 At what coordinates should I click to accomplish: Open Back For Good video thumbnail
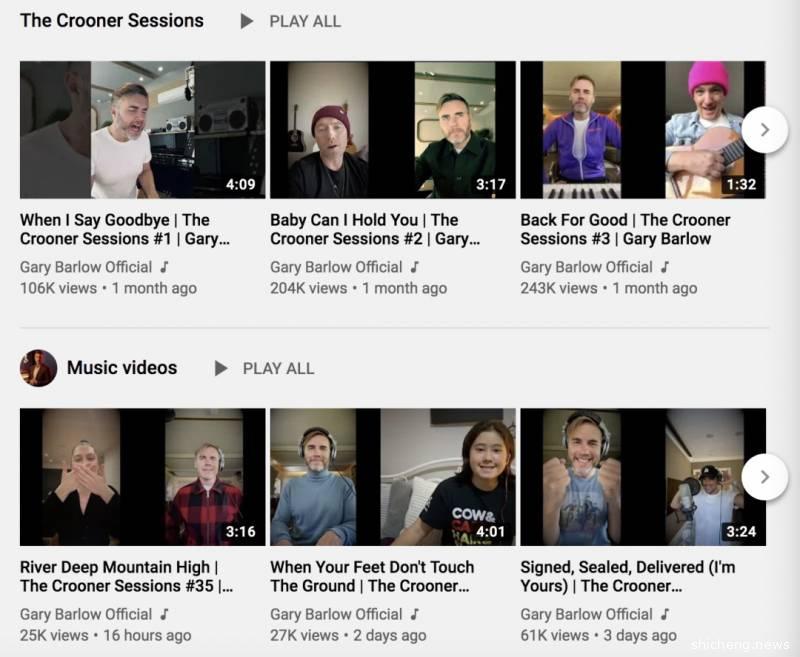click(x=642, y=130)
